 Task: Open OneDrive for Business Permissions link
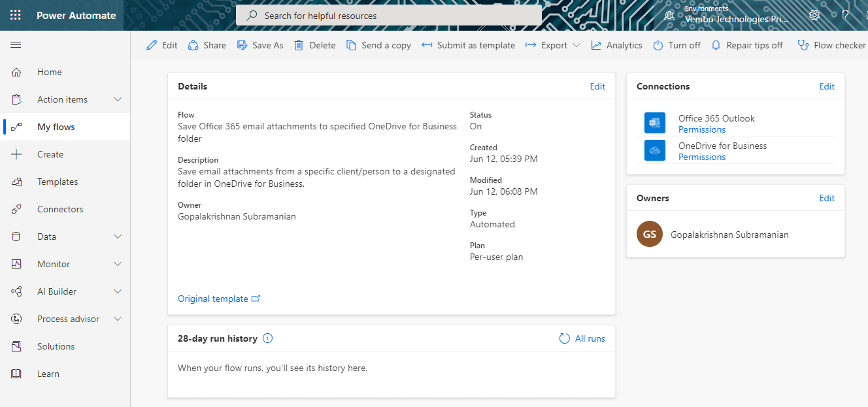click(702, 157)
